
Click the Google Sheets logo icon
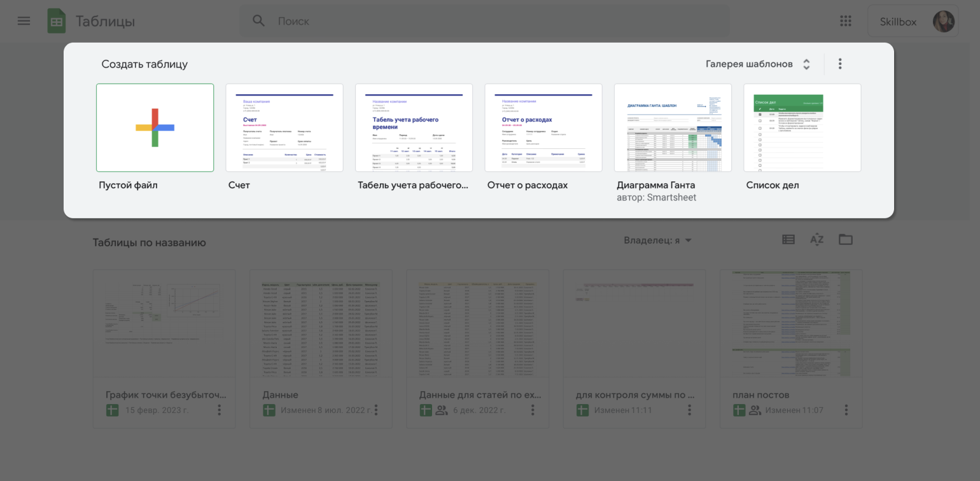click(57, 21)
